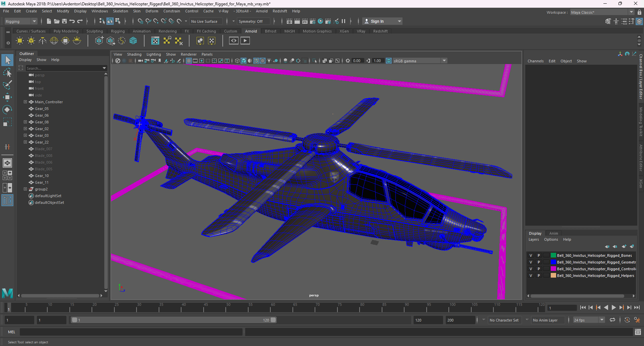The height and width of the screenshot is (346, 644).
Task: Click the lock icon next to Workspace
Action: pyautogui.click(x=639, y=12)
